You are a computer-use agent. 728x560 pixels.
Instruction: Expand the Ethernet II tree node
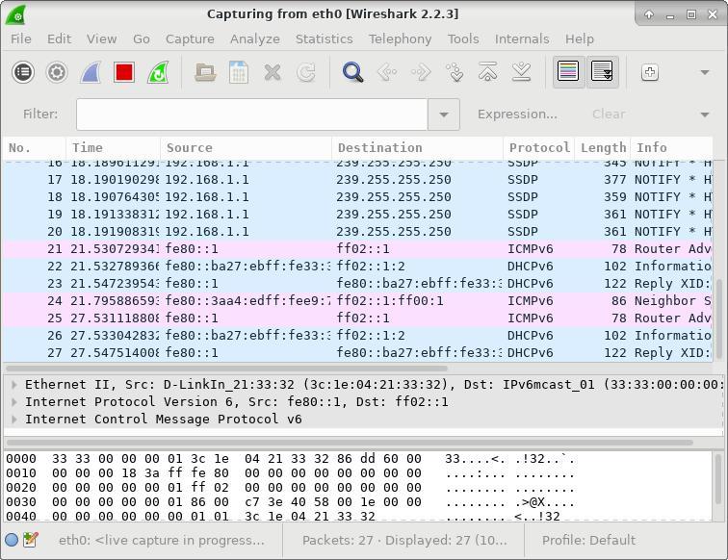[x=14, y=385]
